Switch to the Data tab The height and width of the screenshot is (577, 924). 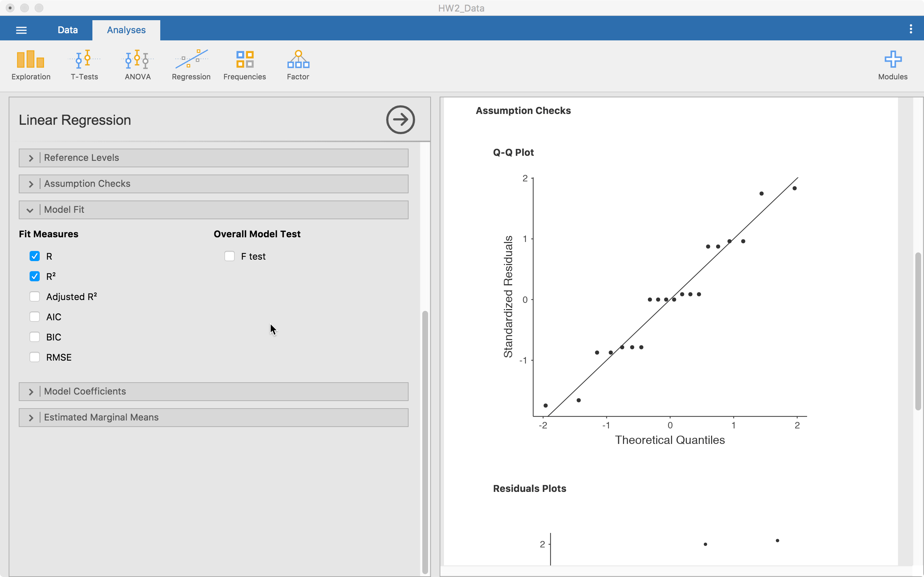click(67, 29)
